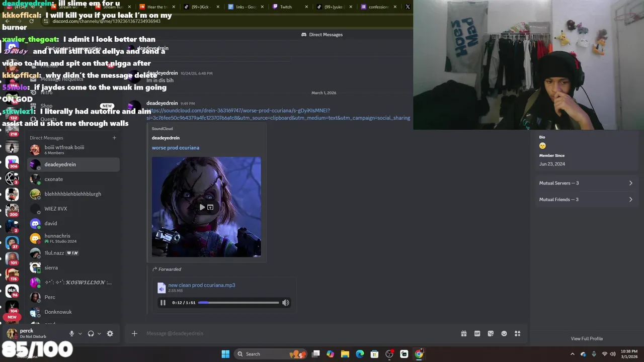Viewport: 644px width, 362px height.
Task: Open the boiii wtfreak boiii group DM
Action: click(73, 150)
